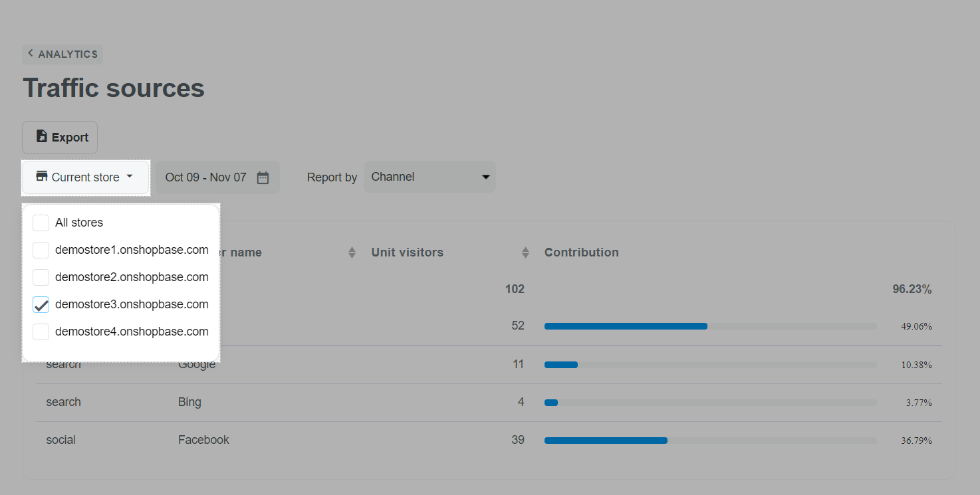Screen dimensions: 980x495
Task: Click the export file icon
Action: (x=42, y=137)
